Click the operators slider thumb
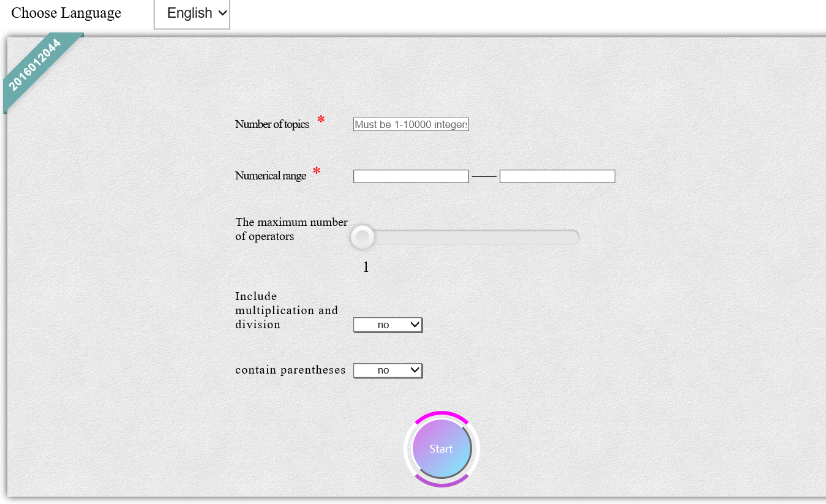The height and width of the screenshot is (504, 826). tap(362, 238)
